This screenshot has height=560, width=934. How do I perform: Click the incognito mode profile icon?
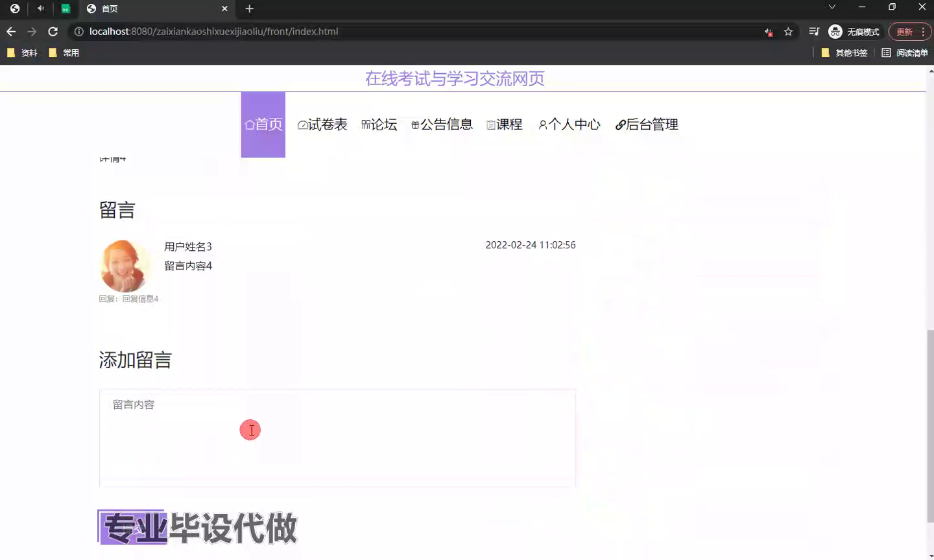point(835,32)
